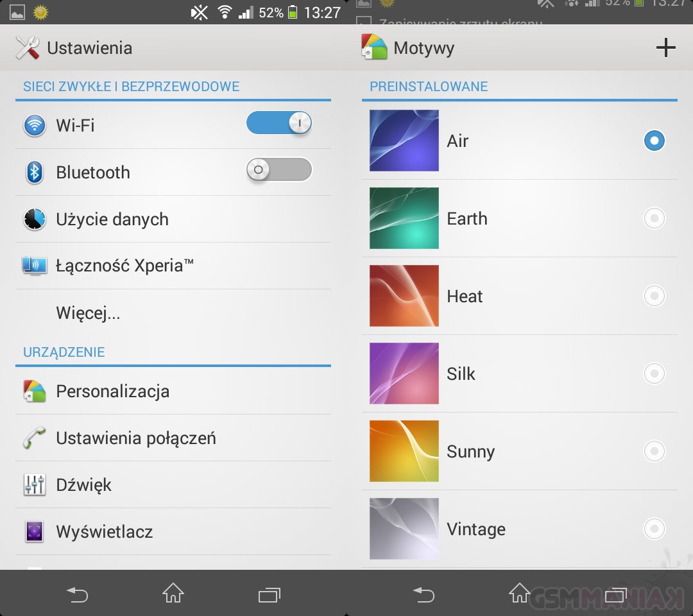The width and height of the screenshot is (693, 616).
Task: Select the Vintage theme radio button
Action: click(x=654, y=529)
